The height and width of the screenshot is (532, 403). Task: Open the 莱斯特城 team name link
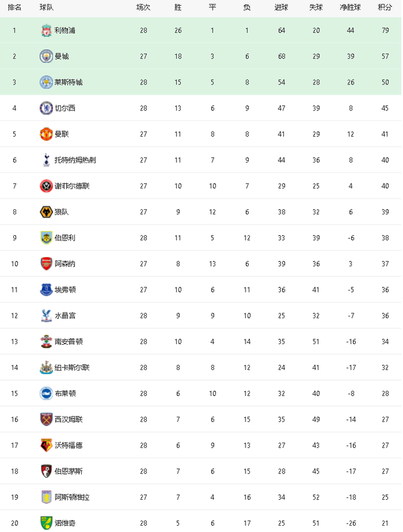pyautogui.click(x=69, y=82)
